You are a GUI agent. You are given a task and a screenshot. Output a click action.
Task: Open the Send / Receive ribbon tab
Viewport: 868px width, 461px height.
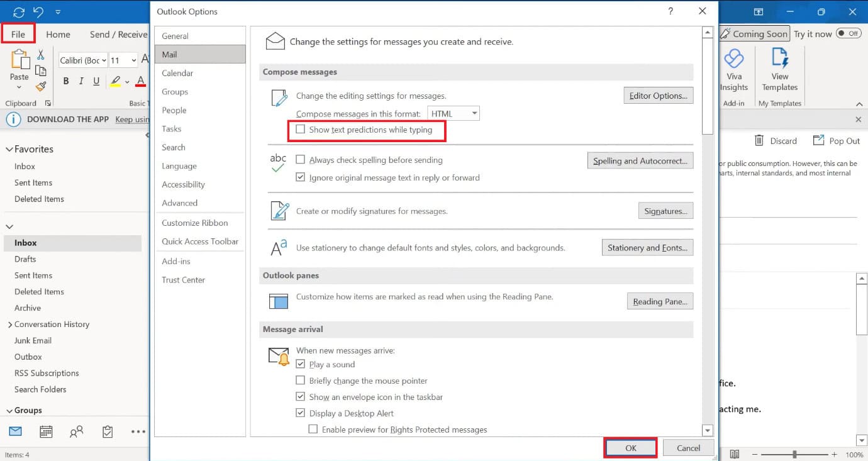[118, 35]
